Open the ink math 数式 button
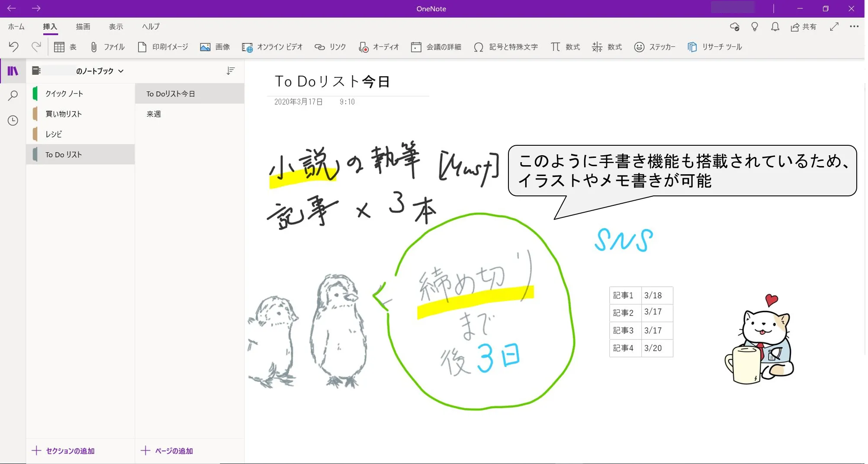 pos(607,47)
